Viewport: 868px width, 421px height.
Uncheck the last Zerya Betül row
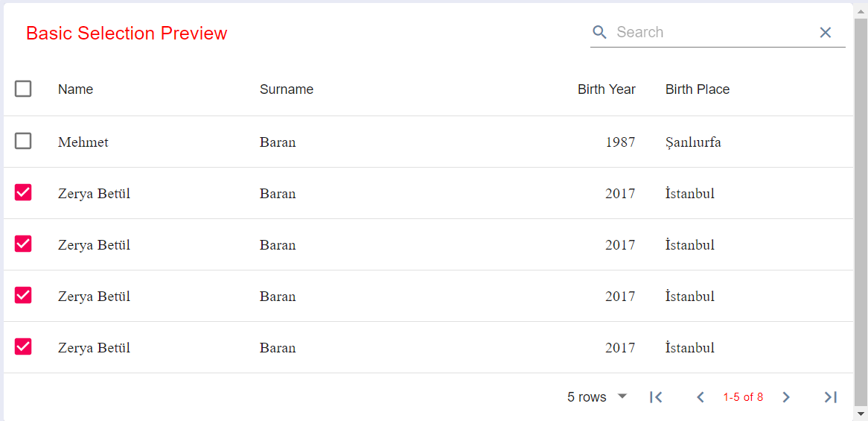click(x=23, y=346)
